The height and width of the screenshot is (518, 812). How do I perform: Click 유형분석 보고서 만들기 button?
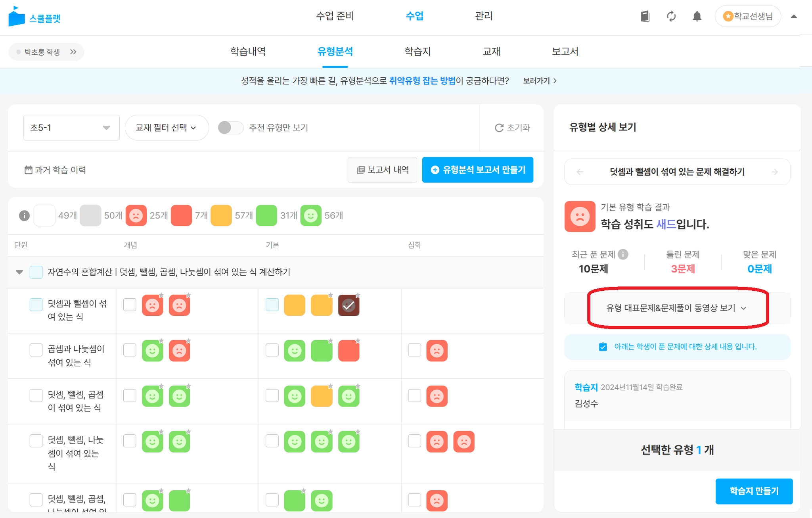pyautogui.click(x=477, y=170)
